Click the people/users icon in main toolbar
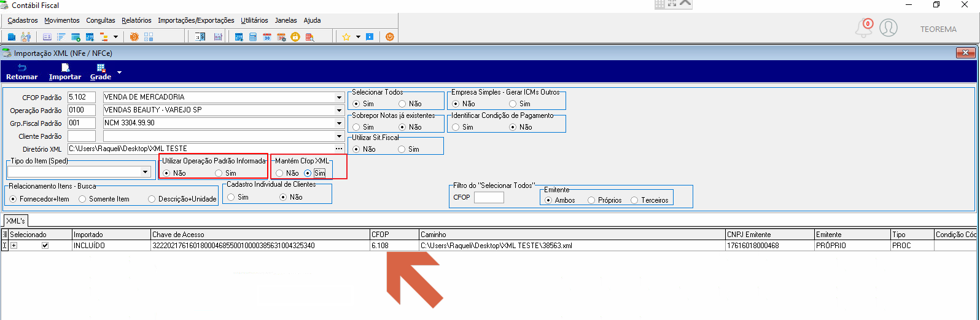Viewport: 980px width, 320px height. pos(26,37)
